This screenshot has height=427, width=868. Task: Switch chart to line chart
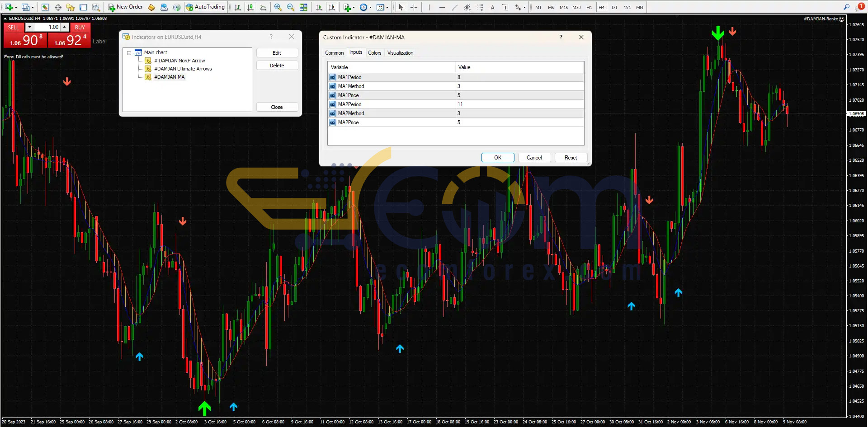tap(263, 7)
